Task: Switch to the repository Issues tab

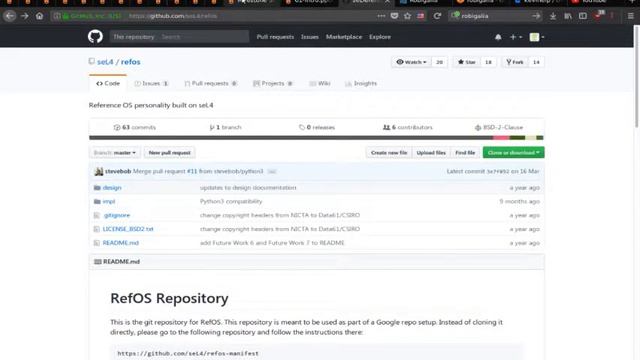Action: 151,83
